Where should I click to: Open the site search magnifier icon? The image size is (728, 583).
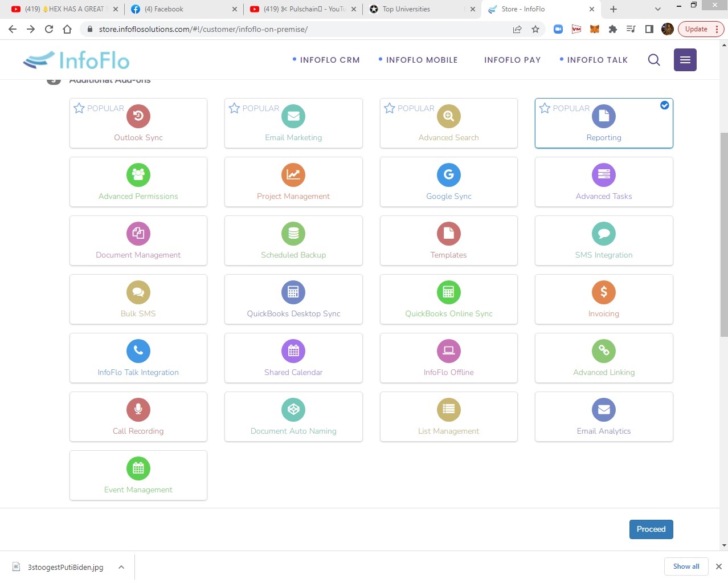(654, 60)
